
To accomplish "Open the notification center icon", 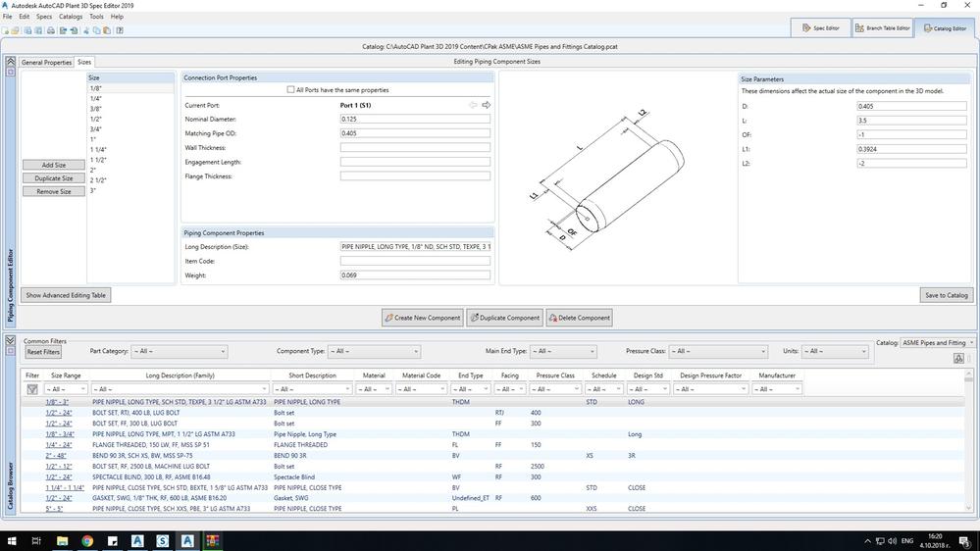I will [x=965, y=541].
